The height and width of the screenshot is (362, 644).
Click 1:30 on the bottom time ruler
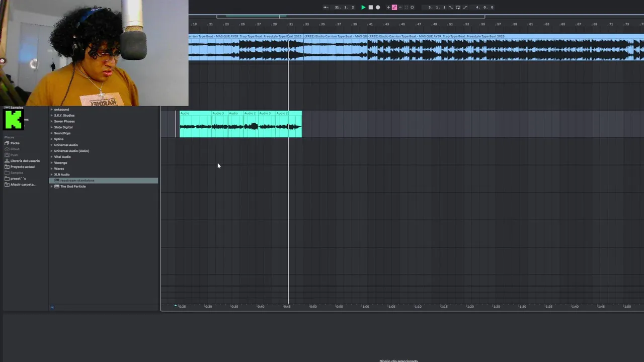coord(522,306)
